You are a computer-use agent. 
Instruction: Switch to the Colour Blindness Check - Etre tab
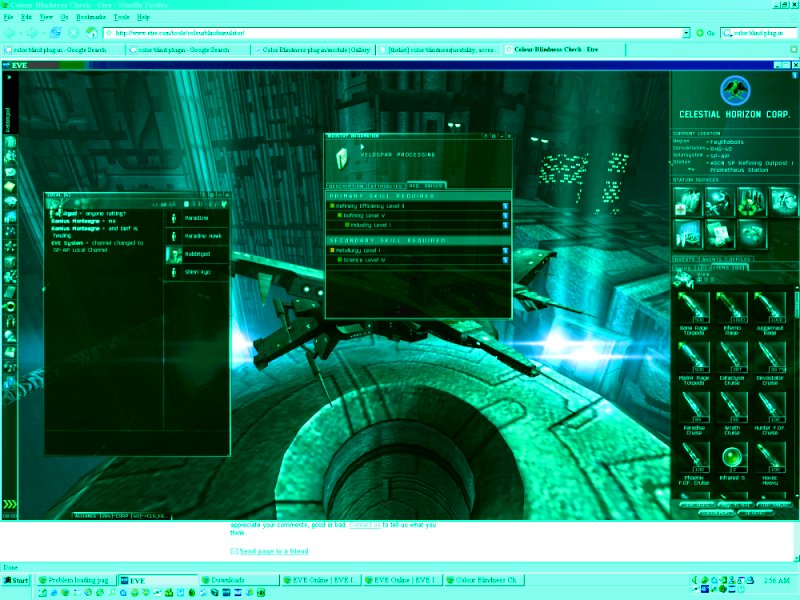[564, 50]
